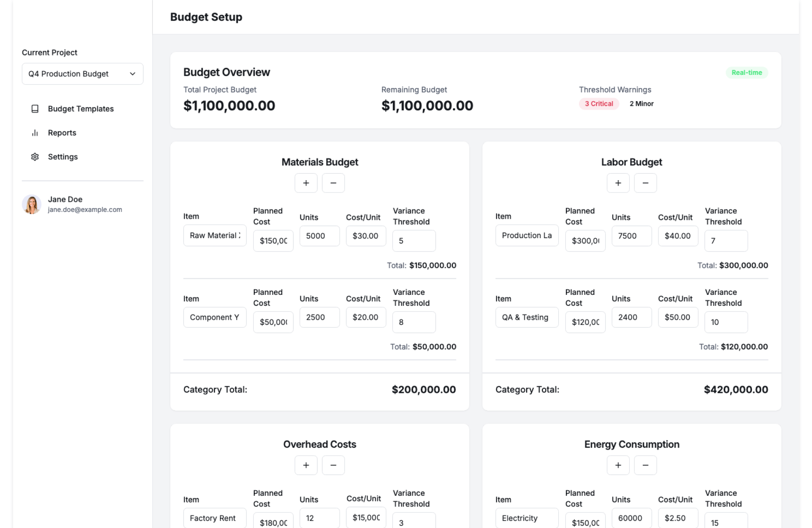Click the Reports bar chart icon
Viewport: 812px width, 528px height.
pos(35,133)
